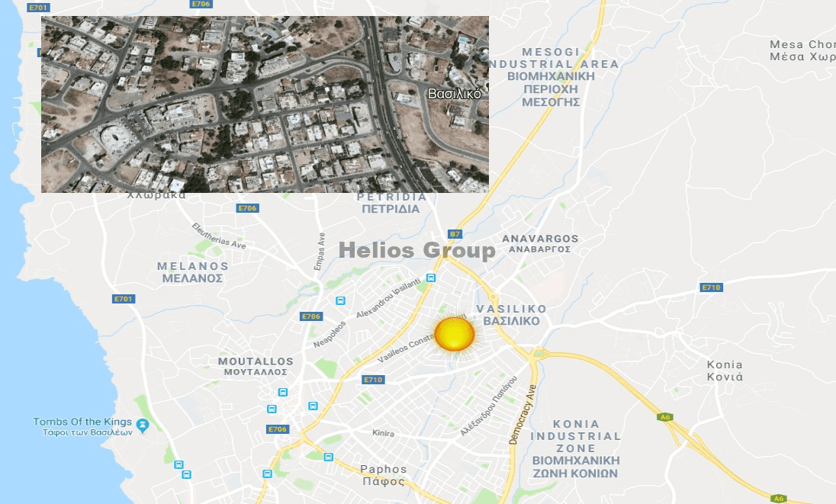Click the Tombs Of the Kings pin
The image size is (836, 504).
tap(143, 425)
